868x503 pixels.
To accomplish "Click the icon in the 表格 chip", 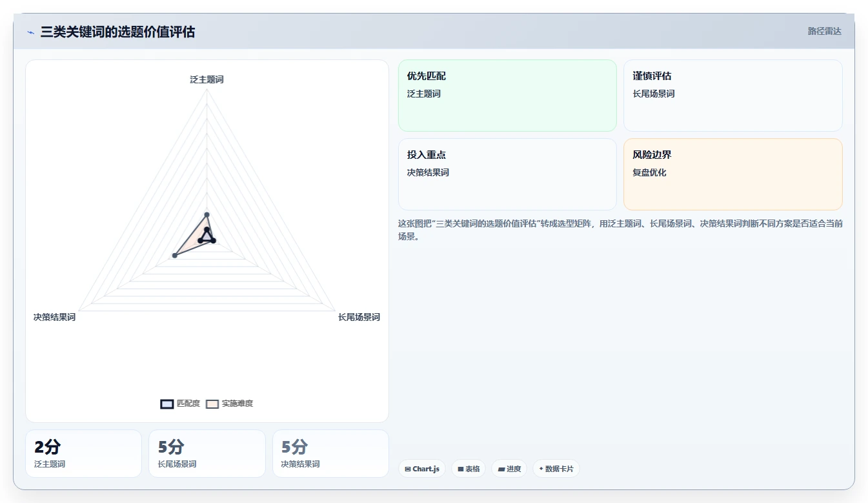I will click(461, 469).
